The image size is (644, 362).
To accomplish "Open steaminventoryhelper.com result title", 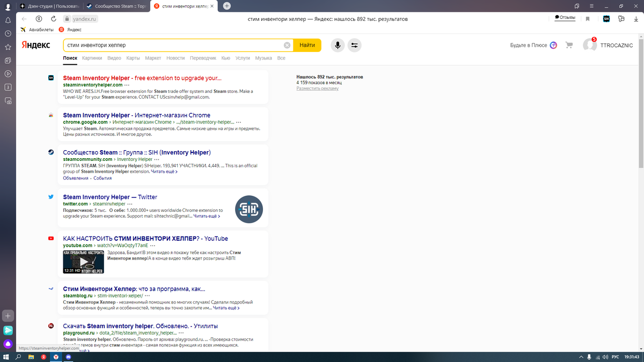I will (x=142, y=78).
